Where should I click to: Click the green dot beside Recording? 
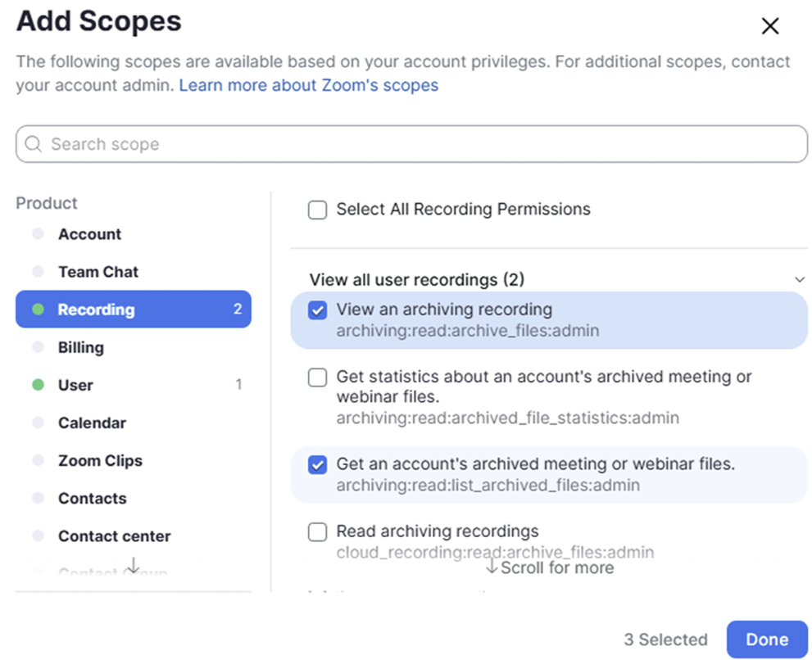pos(38,310)
